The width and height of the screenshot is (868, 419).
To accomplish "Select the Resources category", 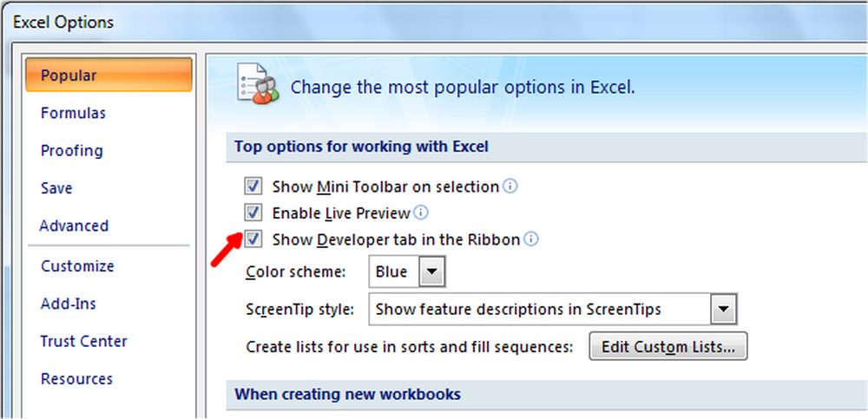I will (76, 379).
